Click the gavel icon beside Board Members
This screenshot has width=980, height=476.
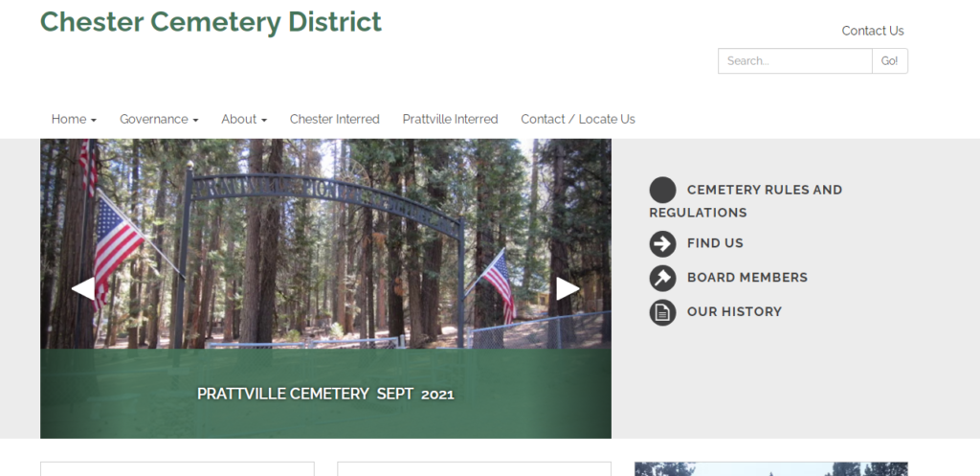[662, 279]
